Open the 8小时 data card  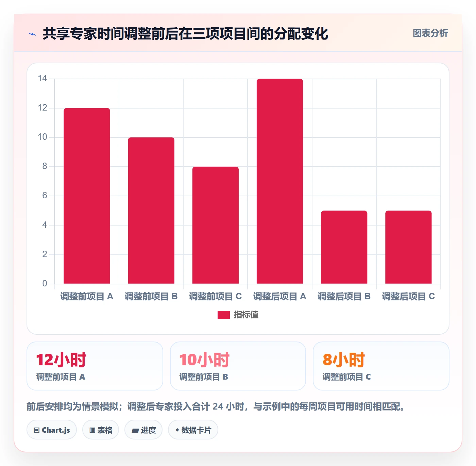[381, 366]
